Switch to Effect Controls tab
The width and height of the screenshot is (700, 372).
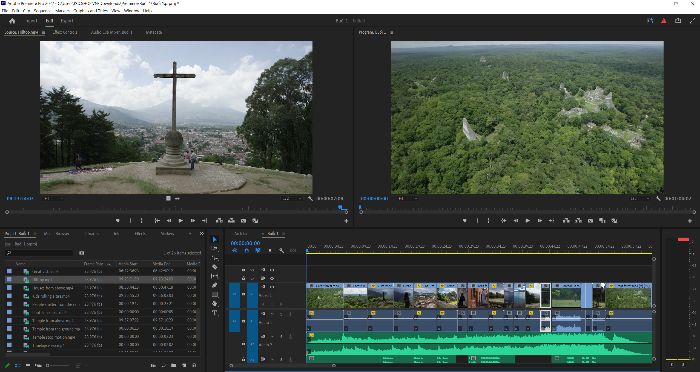tap(65, 33)
